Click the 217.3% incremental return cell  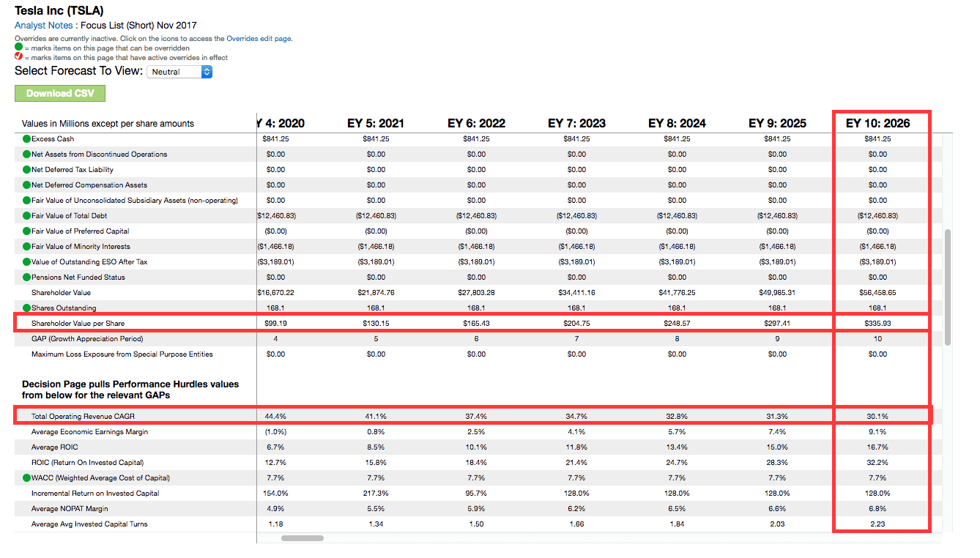(x=376, y=494)
